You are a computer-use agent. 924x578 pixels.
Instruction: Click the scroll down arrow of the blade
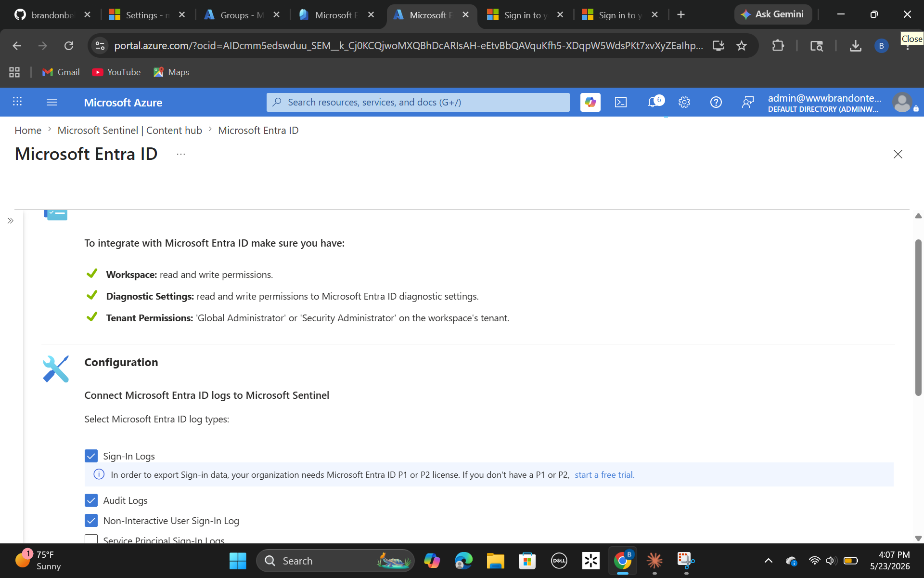click(x=918, y=539)
